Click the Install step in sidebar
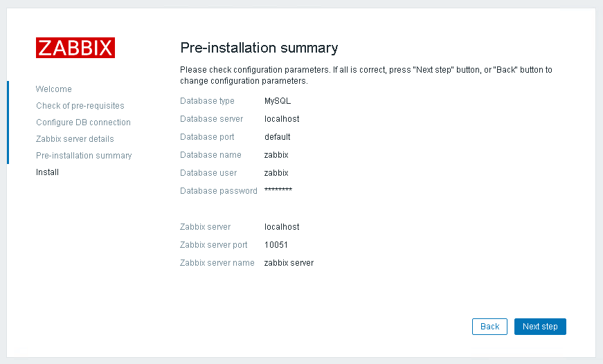This screenshot has width=603, height=364. (x=47, y=172)
